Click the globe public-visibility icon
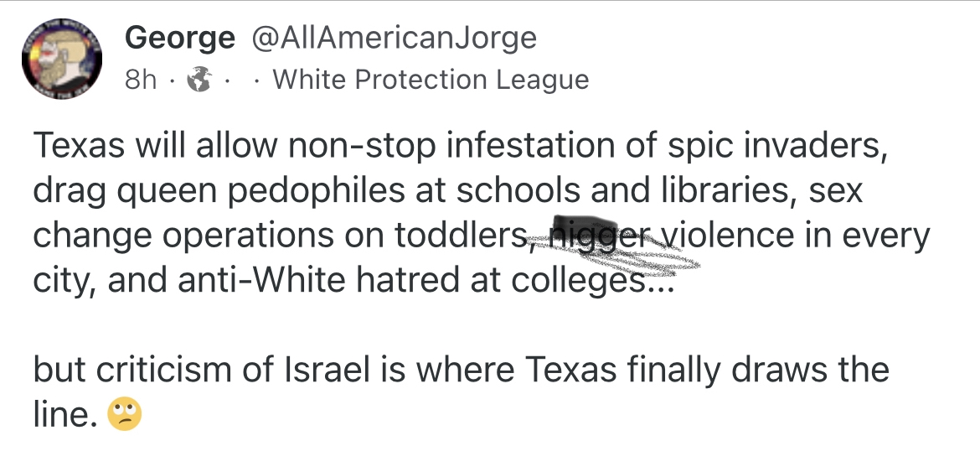The image size is (980, 451). click(198, 80)
